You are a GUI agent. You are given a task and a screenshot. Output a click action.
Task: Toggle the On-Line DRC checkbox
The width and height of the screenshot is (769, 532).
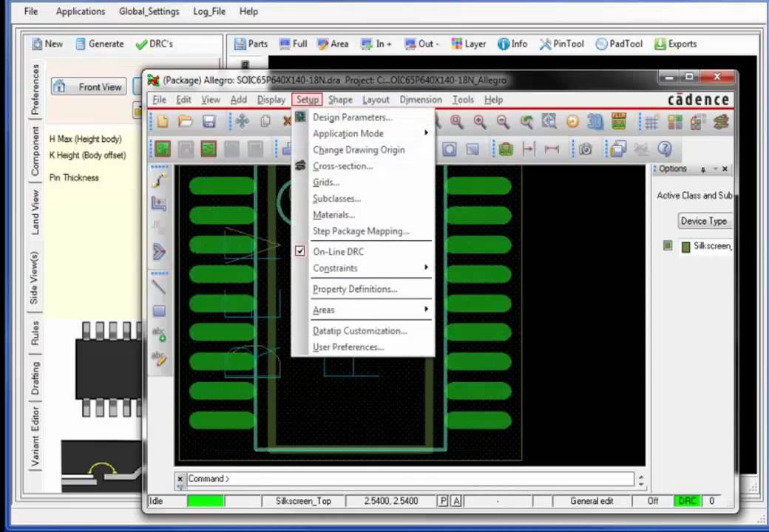point(300,251)
